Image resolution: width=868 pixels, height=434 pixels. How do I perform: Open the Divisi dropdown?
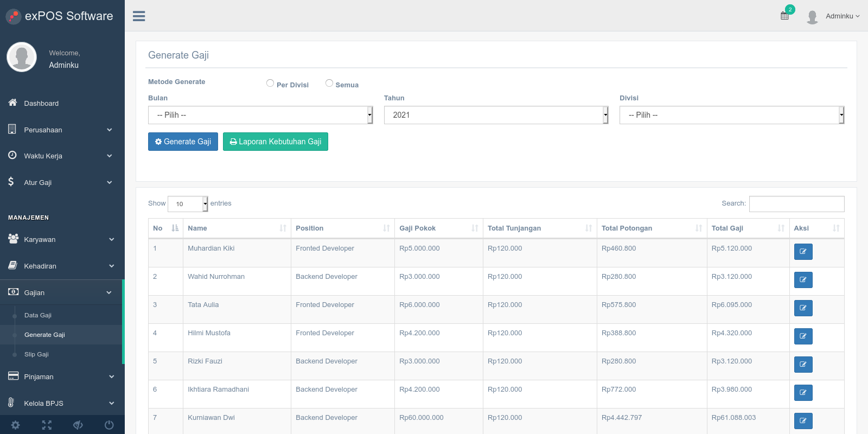732,115
